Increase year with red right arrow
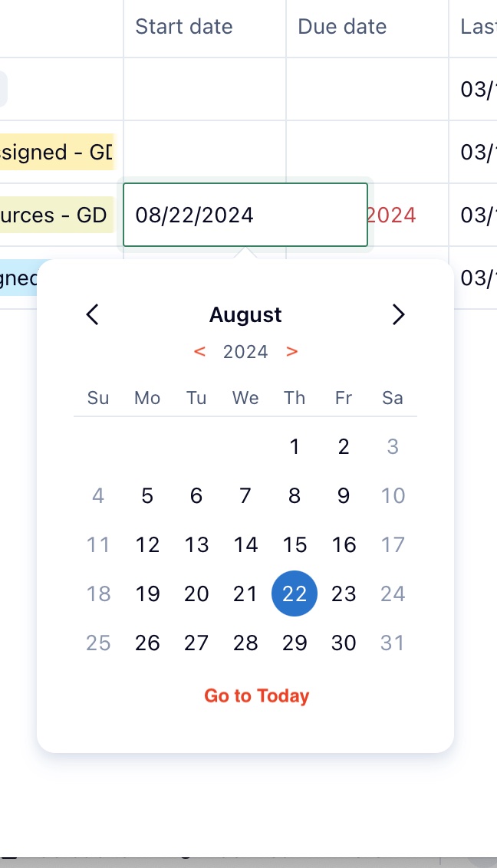This screenshot has width=497, height=868. pyautogui.click(x=291, y=351)
